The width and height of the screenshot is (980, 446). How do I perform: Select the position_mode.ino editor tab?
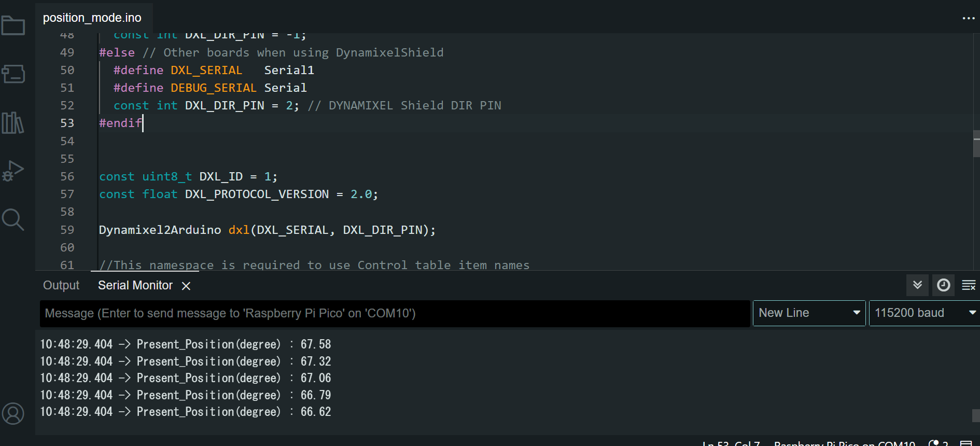tap(92, 18)
